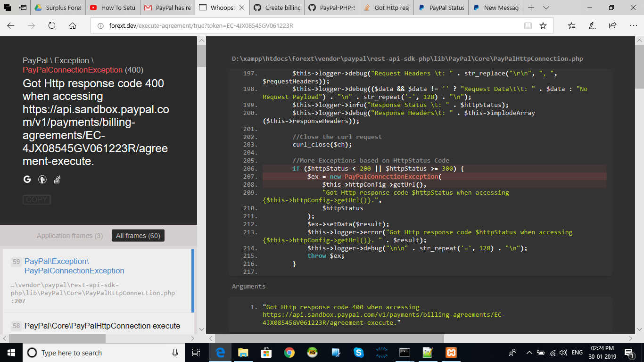Open the New Message PayPal tab
The width and height of the screenshot is (644, 362).
coord(495,8)
